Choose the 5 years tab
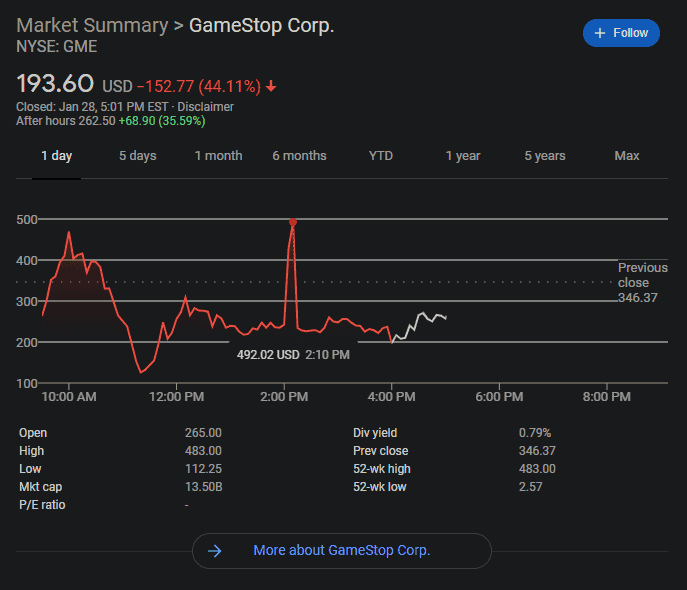 coord(545,156)
